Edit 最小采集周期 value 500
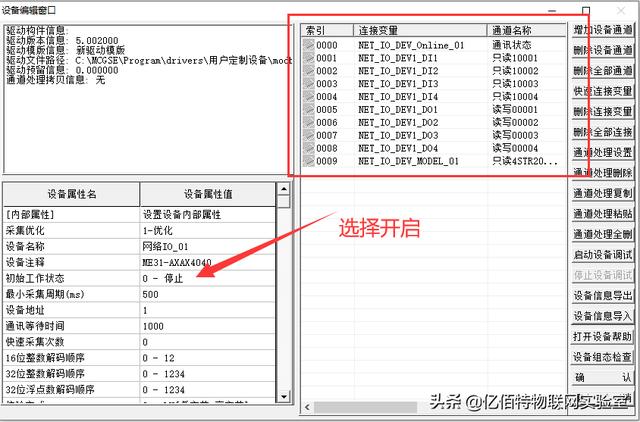The height and width of the screenshot is (422, 640). pyautogui.click(x=208, y=294)
